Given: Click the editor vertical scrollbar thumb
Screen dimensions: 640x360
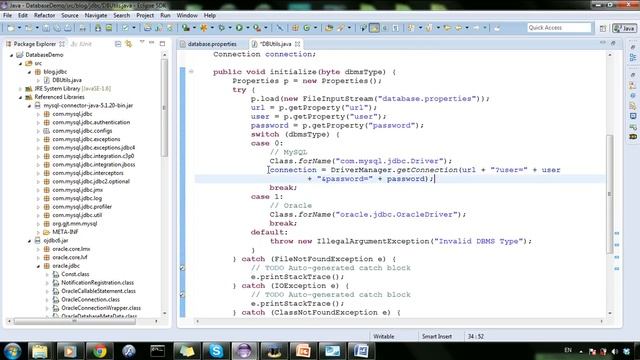Looking at the screenshot, I should coord(610,194).
